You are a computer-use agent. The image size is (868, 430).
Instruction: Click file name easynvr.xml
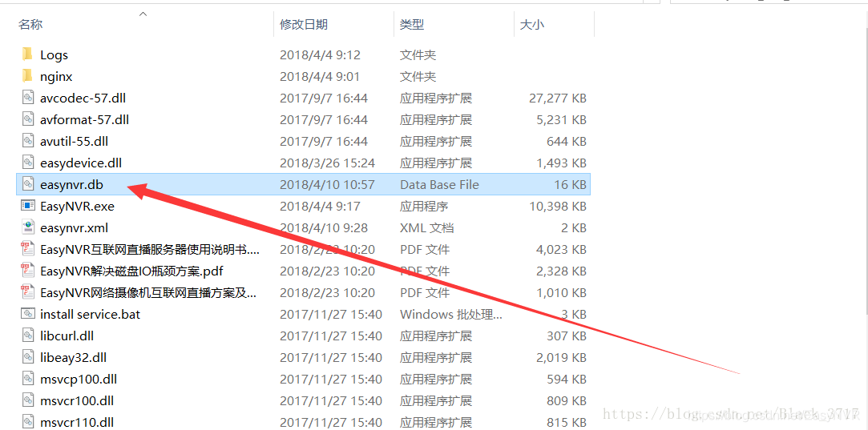point(75,228)
